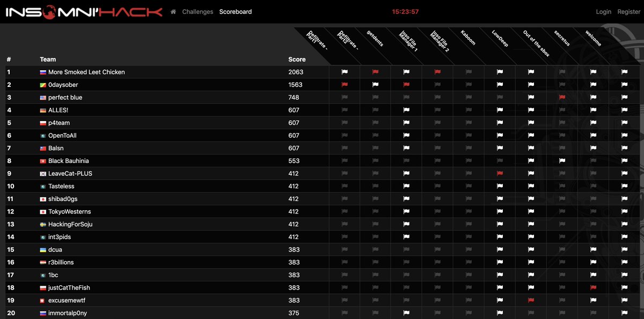Viewport: 644px width, 319px height.
Task: Select team p4team
Action: [59, 123]
